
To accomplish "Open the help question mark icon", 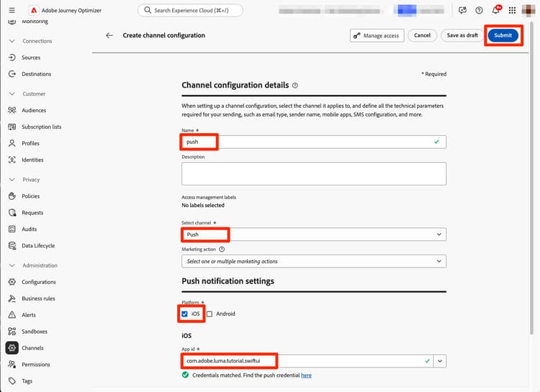I will pos(479,10).
